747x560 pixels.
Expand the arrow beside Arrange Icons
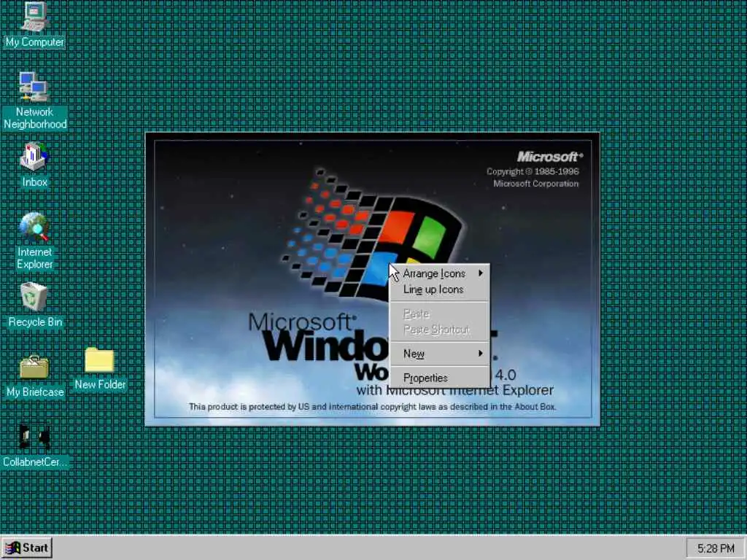point(481,273)
